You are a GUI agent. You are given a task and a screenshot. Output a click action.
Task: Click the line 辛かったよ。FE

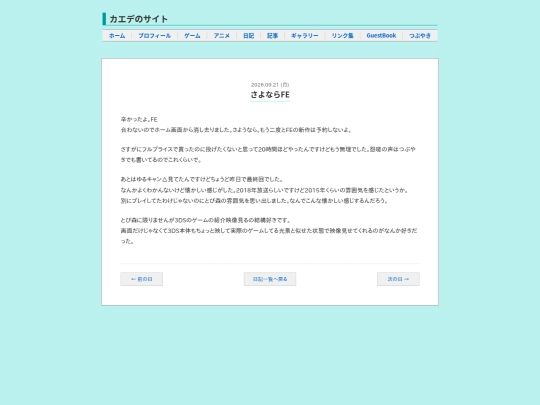[139, 120]
